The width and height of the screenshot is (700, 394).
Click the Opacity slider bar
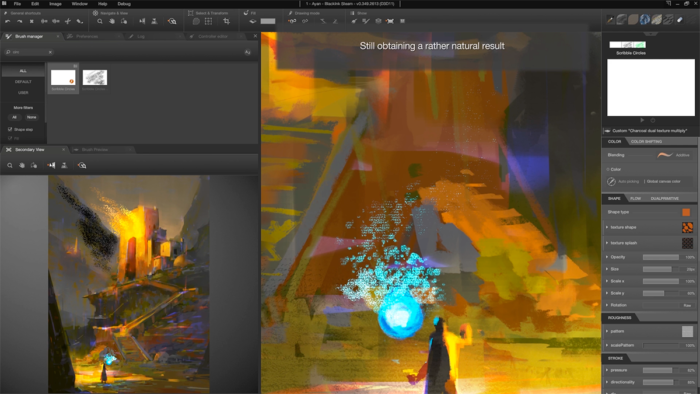click(x=661, y=257)
